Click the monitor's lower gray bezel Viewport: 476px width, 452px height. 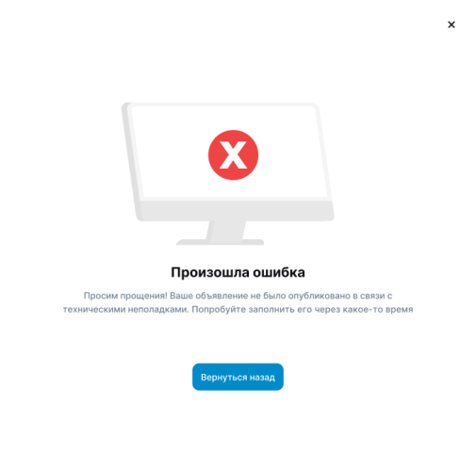236,210
